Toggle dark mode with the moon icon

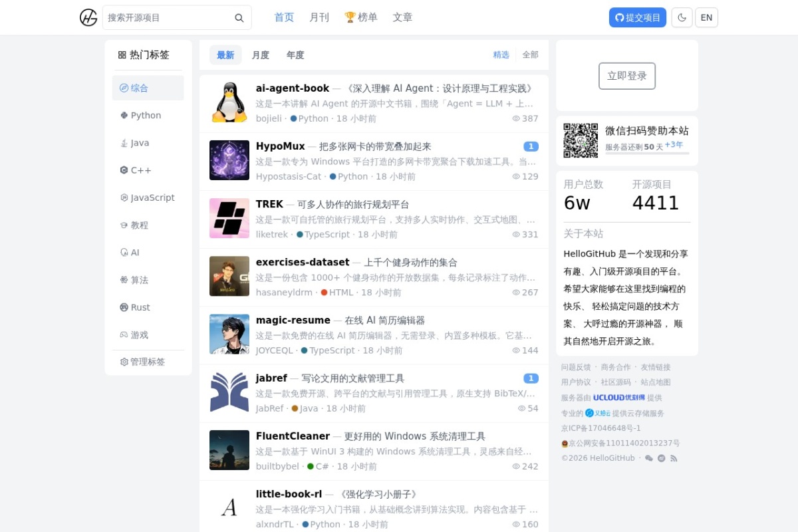click(x=682, y=17)
